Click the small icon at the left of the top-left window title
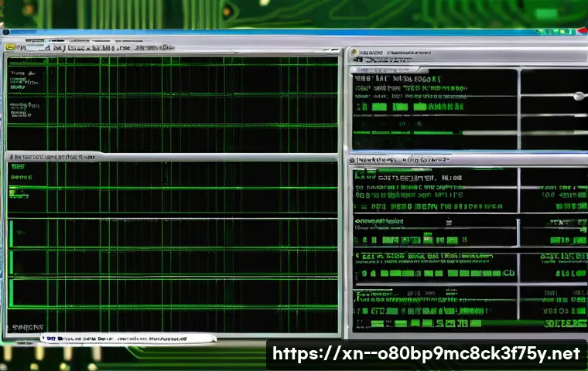 coord(11,48)
